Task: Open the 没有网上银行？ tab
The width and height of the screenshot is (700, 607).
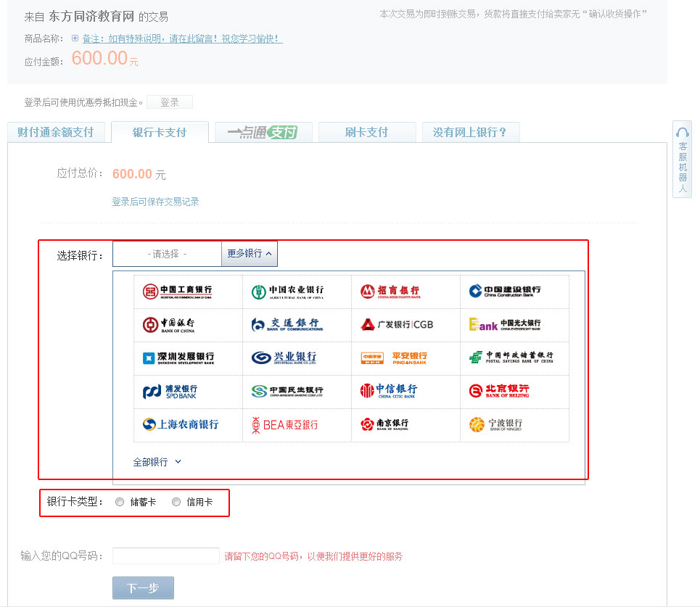Action: [471, 132]
